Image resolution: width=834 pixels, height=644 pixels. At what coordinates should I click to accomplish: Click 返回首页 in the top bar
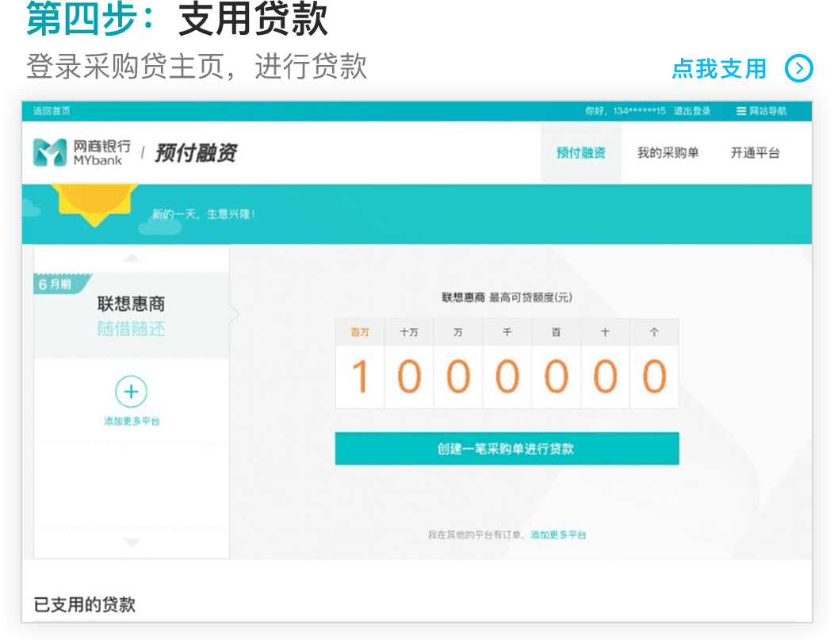click(52, 111)
